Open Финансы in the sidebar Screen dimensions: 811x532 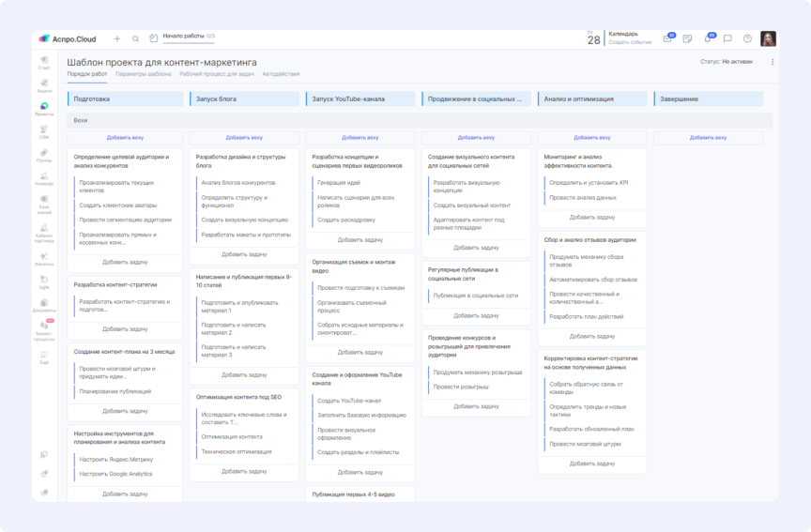(44, 259)
